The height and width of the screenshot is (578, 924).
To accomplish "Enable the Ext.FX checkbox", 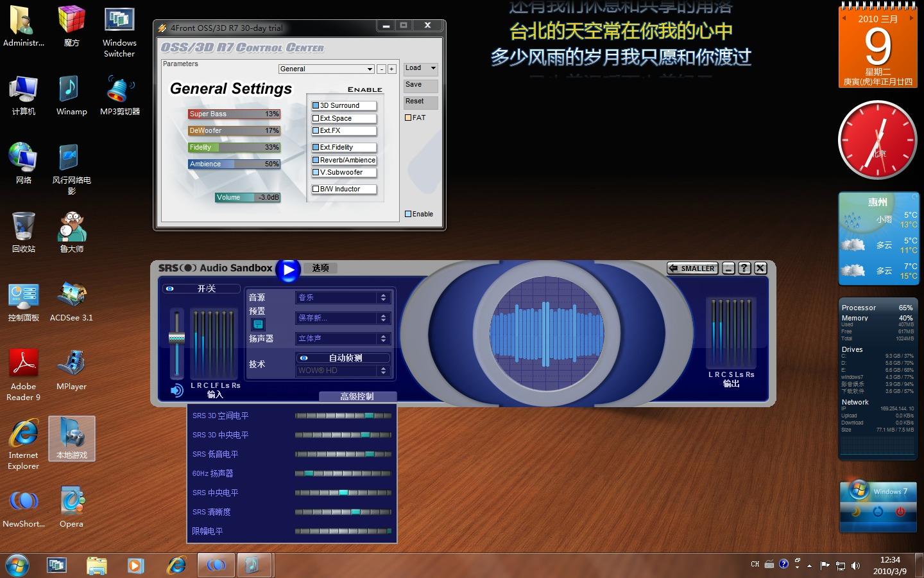I will 316,130.
